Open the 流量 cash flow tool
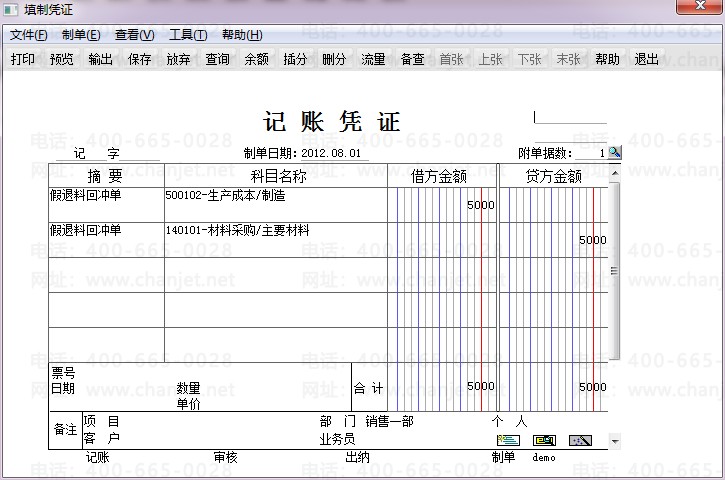725x480 pixels. click(x=373, y=59)
